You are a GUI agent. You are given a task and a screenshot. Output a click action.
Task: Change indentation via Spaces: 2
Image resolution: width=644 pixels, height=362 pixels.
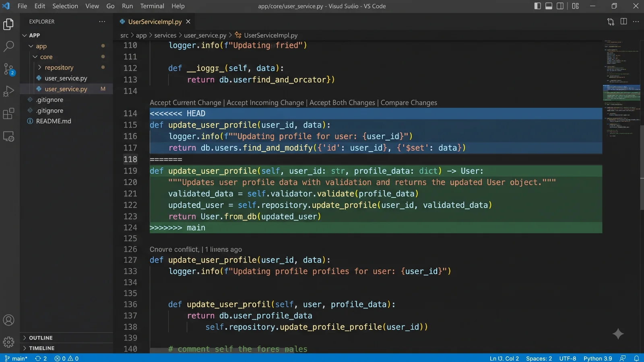pos(539,358)
